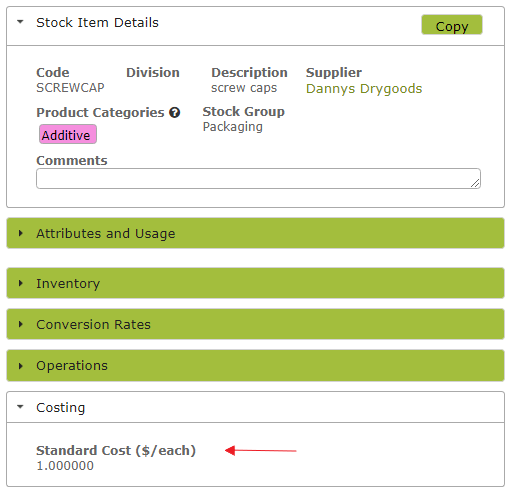Screen dimensions: 512x494
Task: Click the Product Categories help question-mark icon
Action: 174,113
